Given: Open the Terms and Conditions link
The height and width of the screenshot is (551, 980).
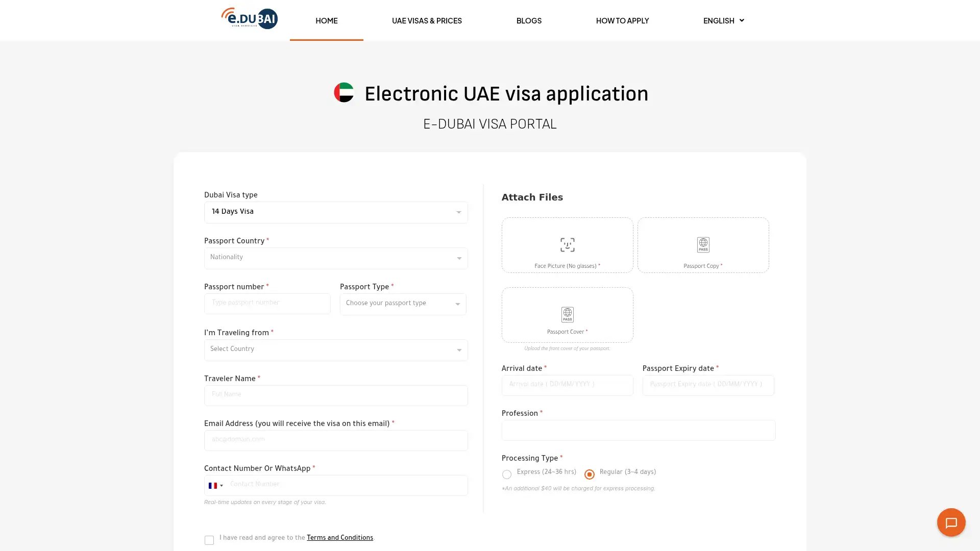Looking at the screenshot, I should [340, 538].
